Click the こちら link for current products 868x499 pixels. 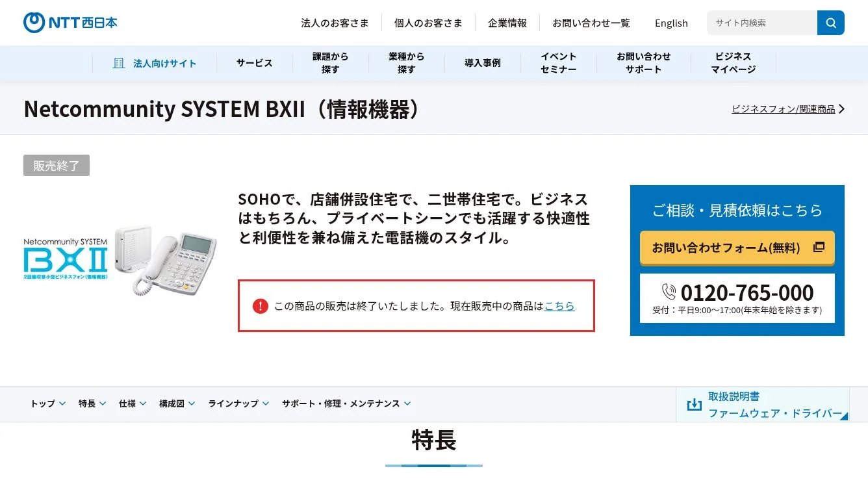pos(559,306)
